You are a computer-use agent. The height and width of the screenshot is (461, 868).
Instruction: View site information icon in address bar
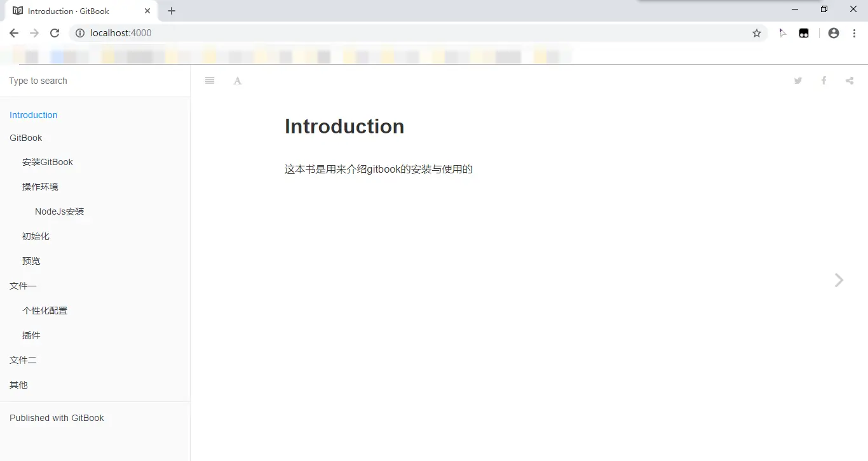[x=80, y=33]
